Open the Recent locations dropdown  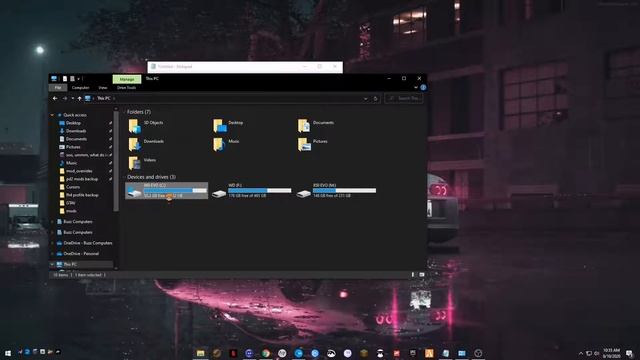click(73, 98)
